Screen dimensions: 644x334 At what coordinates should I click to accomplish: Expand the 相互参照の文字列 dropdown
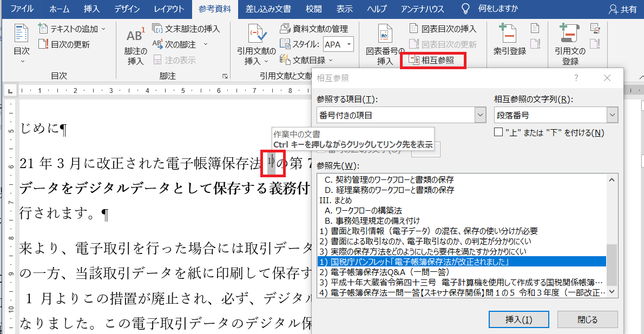(612, 115)
